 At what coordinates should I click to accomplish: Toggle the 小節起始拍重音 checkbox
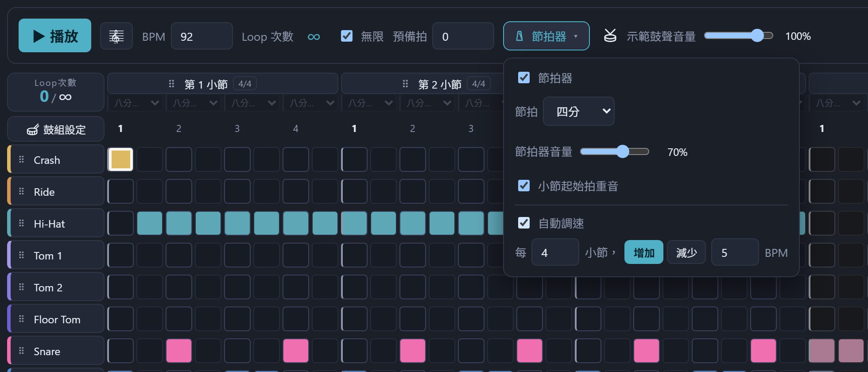tap(524, 185)
